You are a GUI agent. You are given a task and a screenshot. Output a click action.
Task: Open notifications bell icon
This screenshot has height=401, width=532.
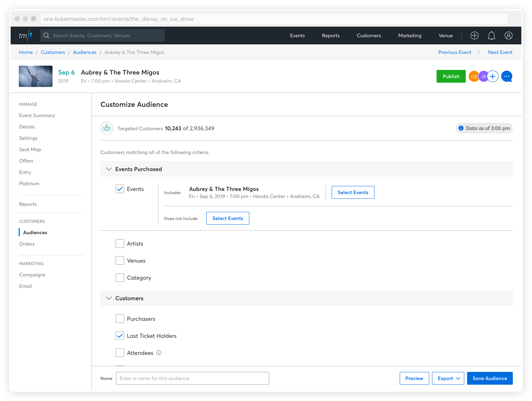pos(491,36)
